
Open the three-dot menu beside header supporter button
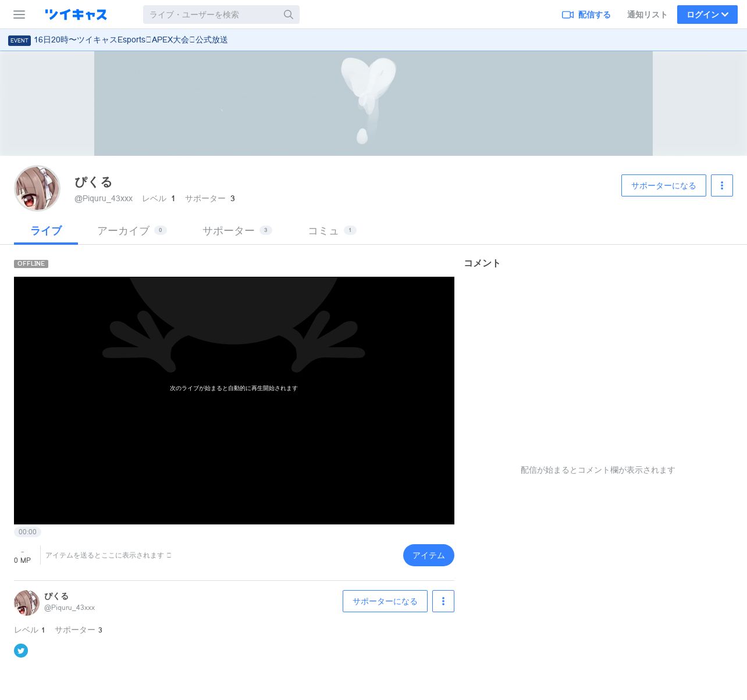(722, 185)
